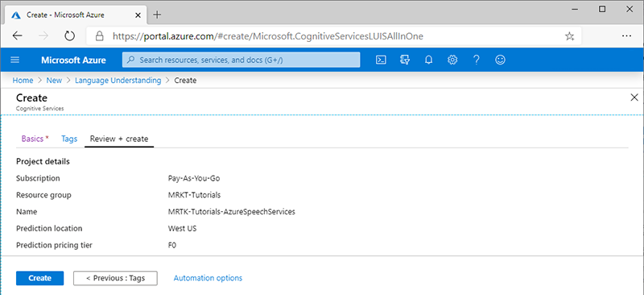Screen dimensions: 644x295
Task: Click the search magnifier icon
Action: [x=130, y=60]
